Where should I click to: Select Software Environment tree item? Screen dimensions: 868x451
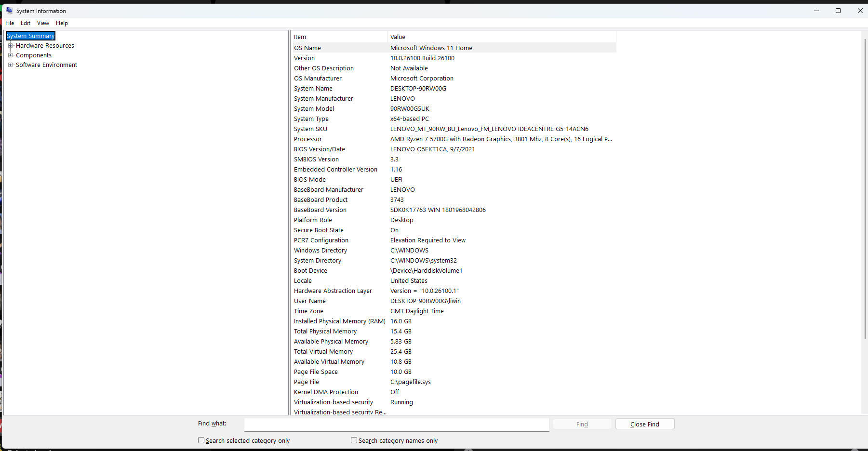(x=46, y=65)
